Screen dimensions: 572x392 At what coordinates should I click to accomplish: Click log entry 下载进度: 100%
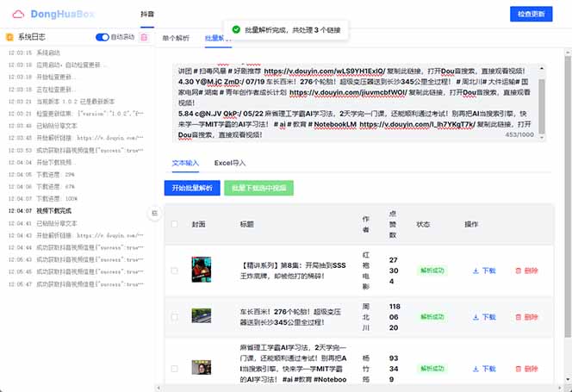pyautogui.click(x=43, y=199)
